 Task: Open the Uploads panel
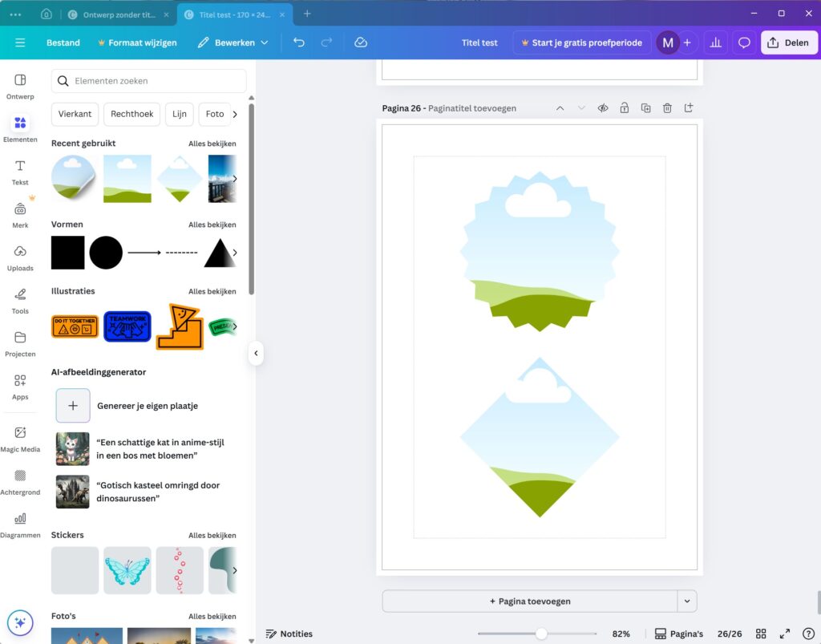pos(20,257)
